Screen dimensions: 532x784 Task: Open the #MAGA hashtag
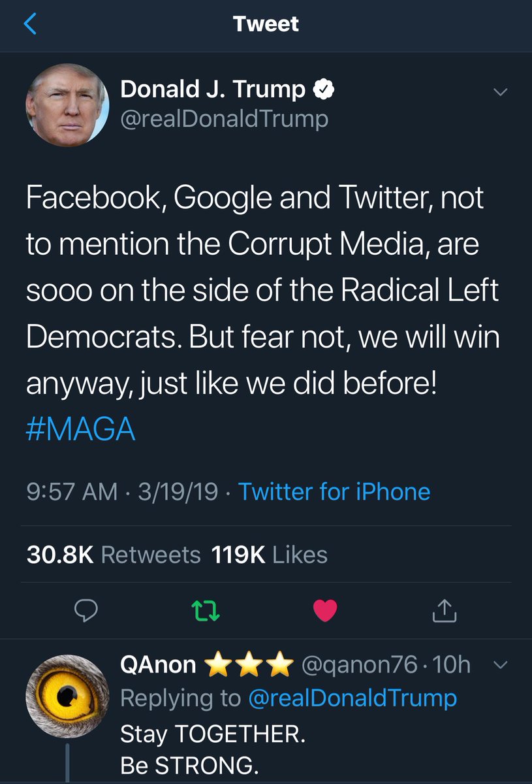click(x=81, y=430)
